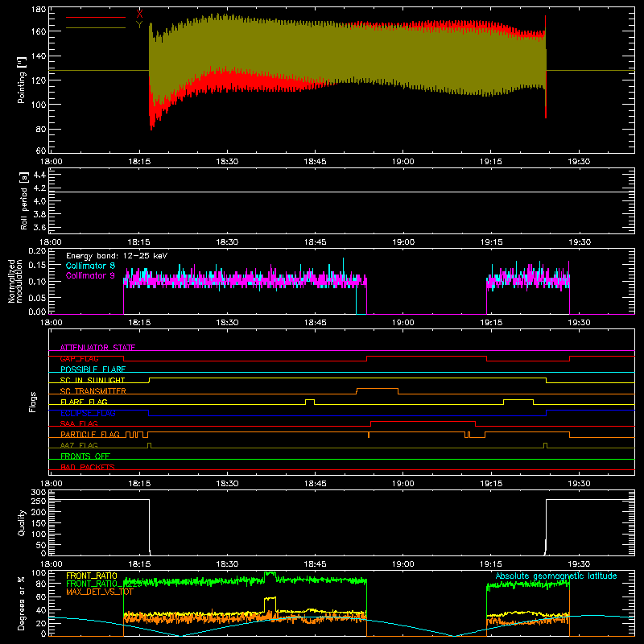644x644 pixels.
Task: Click the red legend line sample for X
Action: [x=96, y=17]
